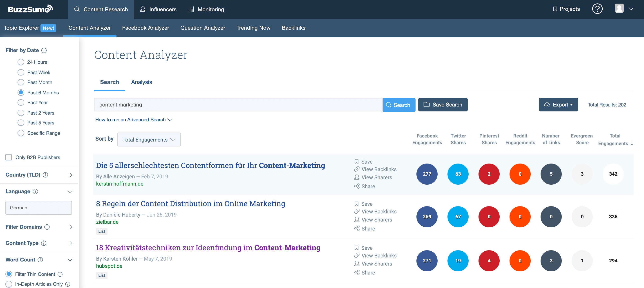Image resolution: width=644 pixels, height=288 pixels.
Task: Expand the Content Type filter section
Action: point(71,244)
